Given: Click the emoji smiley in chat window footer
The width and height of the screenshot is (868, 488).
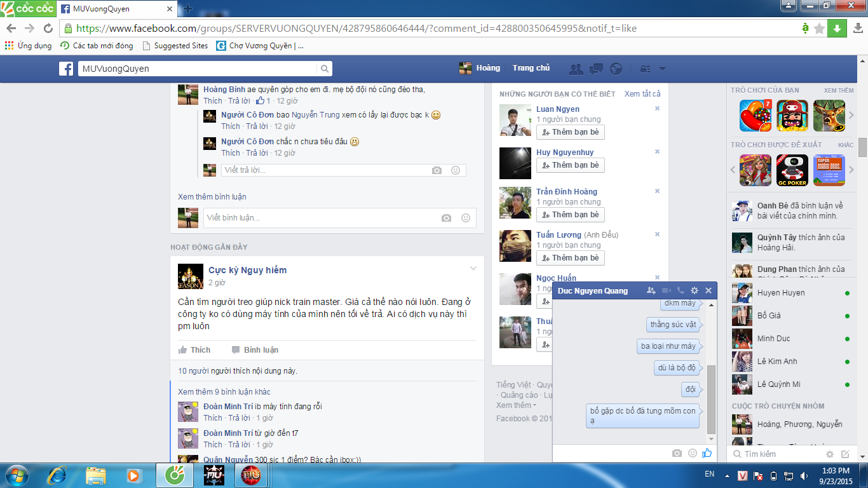Looking at the screenshot, I should [692, 453].
